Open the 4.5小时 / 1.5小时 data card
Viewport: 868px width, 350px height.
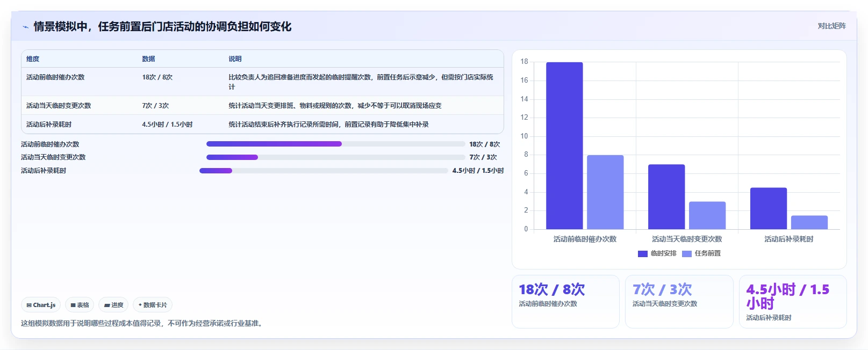tap(793, 302)
